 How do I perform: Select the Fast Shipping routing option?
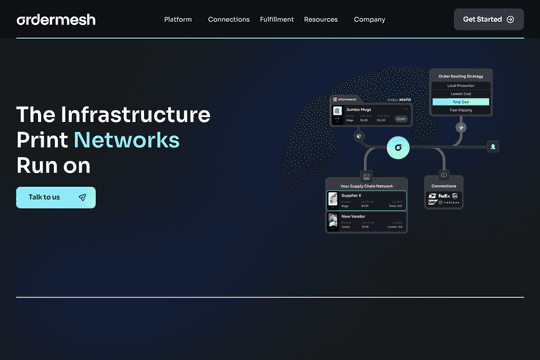coord(461,110)
